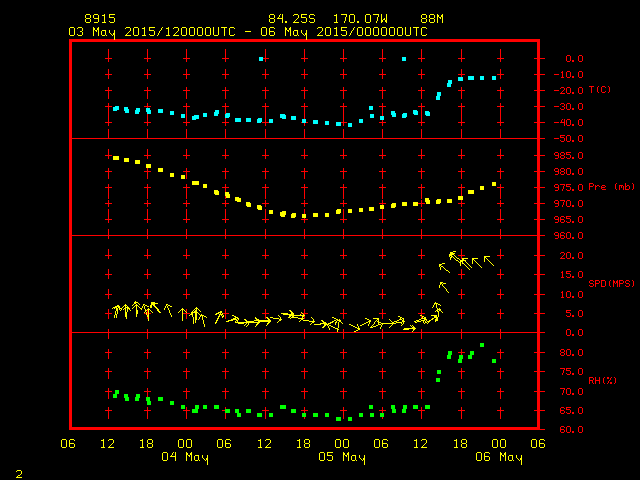Screen dimensions: 640x480
Task: Click the temperature tick '-10.0'
Action: 569,75
